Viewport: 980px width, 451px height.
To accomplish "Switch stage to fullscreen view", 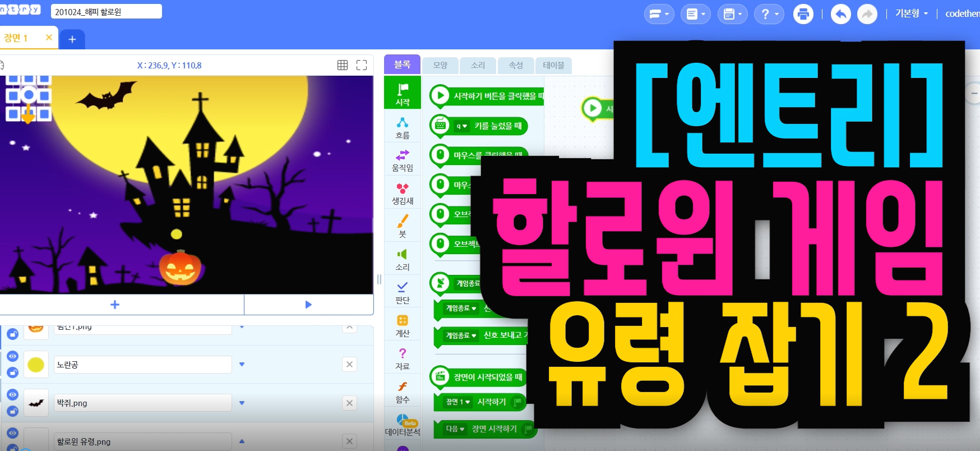I will [362, 65].
